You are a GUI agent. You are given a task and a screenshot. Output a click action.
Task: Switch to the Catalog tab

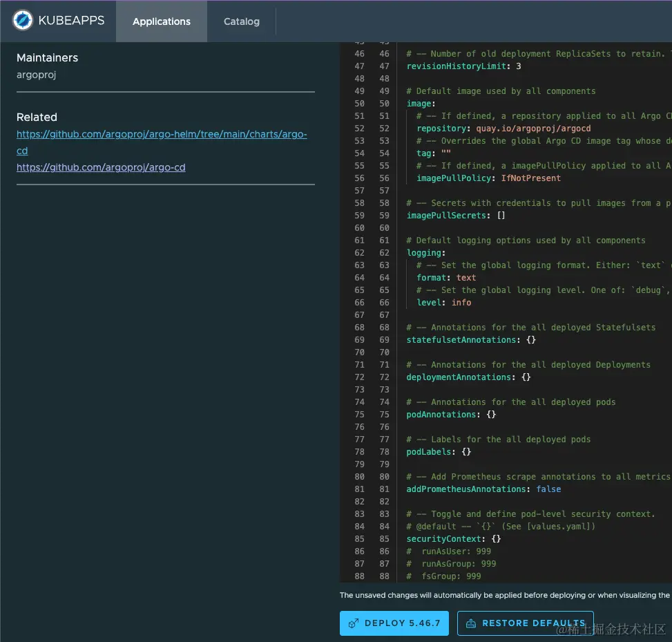(x=241, y=21)
